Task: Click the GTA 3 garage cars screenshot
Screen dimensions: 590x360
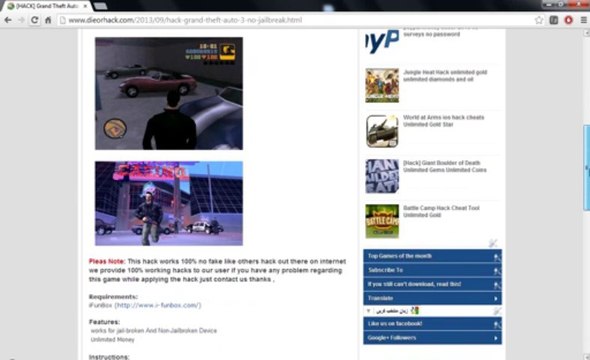Action: click(169, 93)
